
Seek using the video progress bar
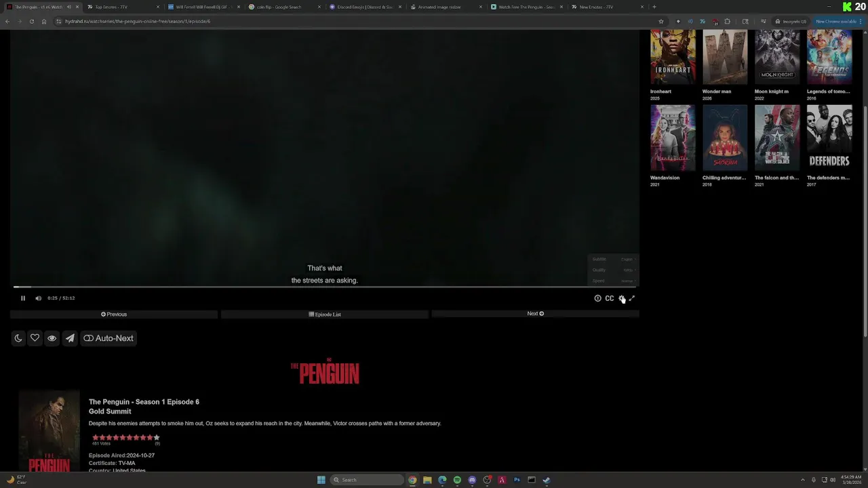tap(325, 287)
